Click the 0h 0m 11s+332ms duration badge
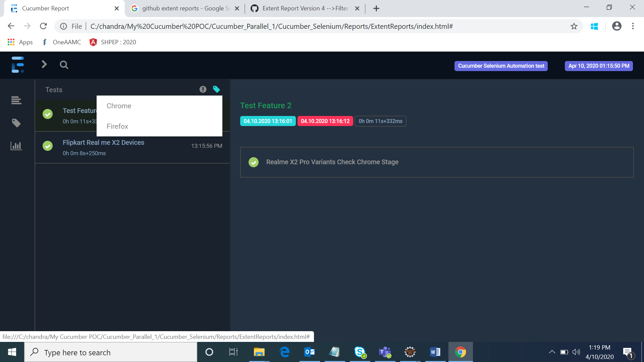 (380, 121)
